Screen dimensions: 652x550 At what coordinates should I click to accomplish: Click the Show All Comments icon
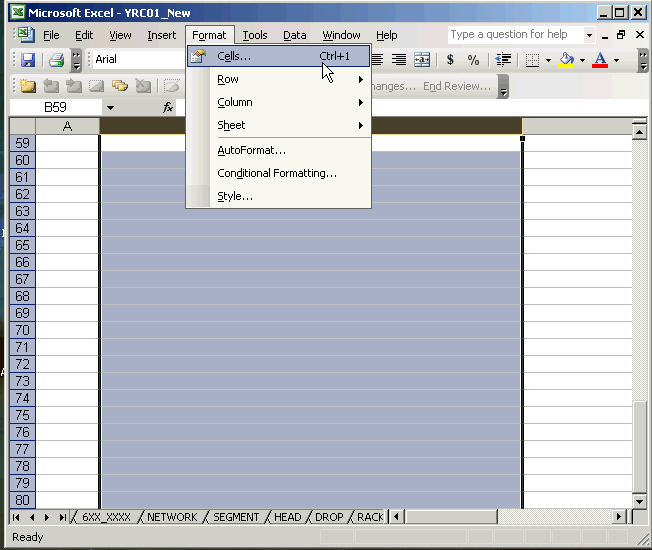120,86
